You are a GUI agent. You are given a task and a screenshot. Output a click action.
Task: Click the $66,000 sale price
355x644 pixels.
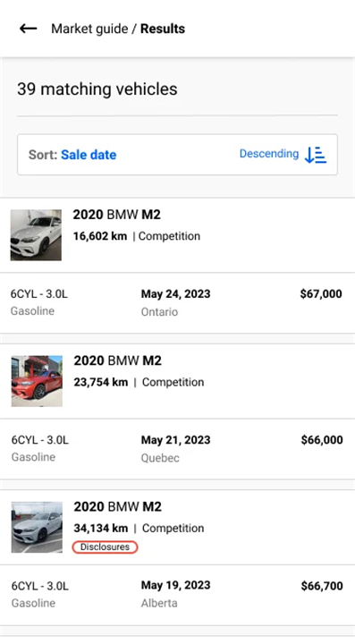(x=322, y=440)
